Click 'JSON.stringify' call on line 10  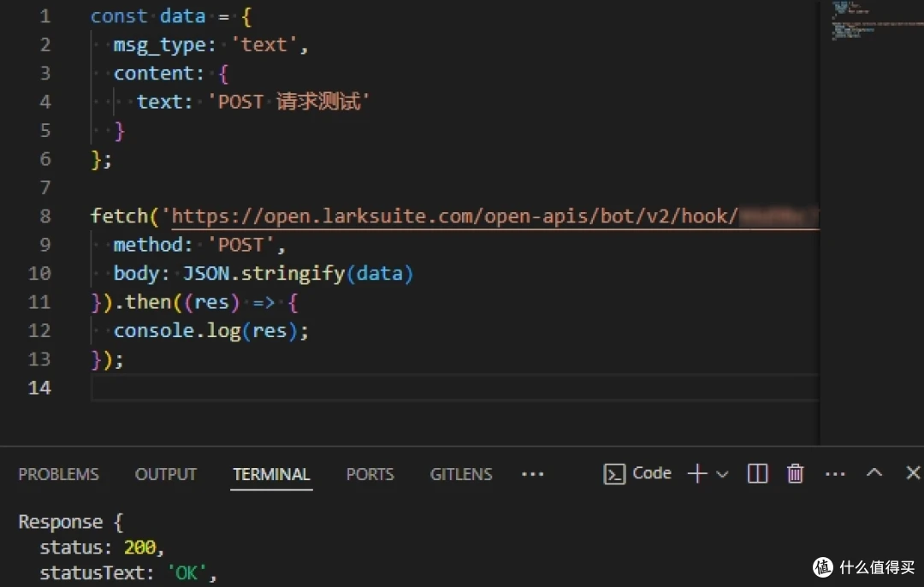(x=264, y=274)
